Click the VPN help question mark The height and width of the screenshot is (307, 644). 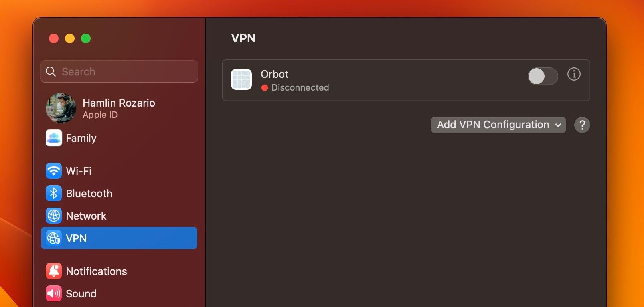[582, 125]
